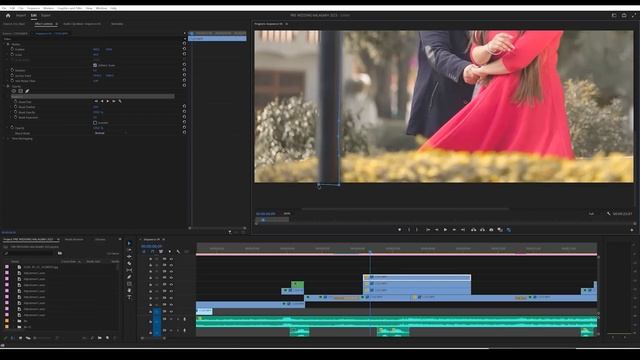Play the sequence in the Program monitor
The image size is (640, 360).
coord(445,230)
